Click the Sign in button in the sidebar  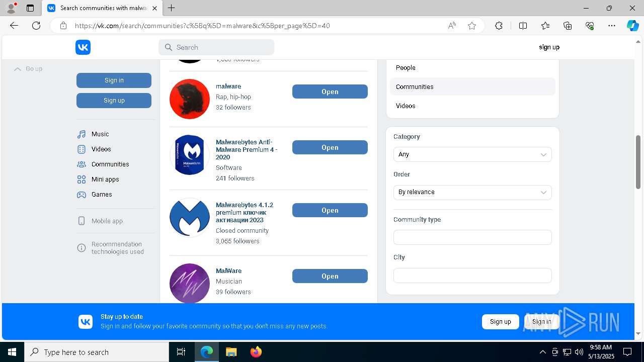click(114, 80)
